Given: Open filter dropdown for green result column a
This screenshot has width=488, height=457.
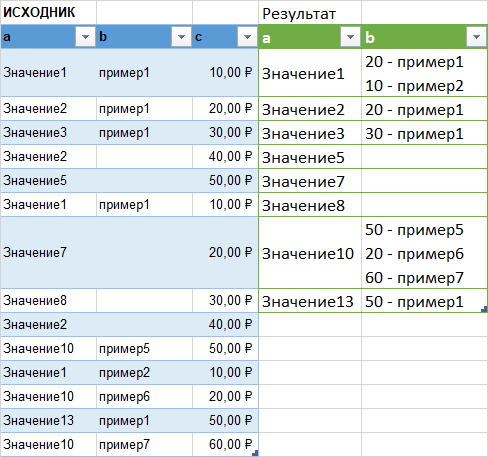Looking at the screenshot, I should click(x=350, y=37).
